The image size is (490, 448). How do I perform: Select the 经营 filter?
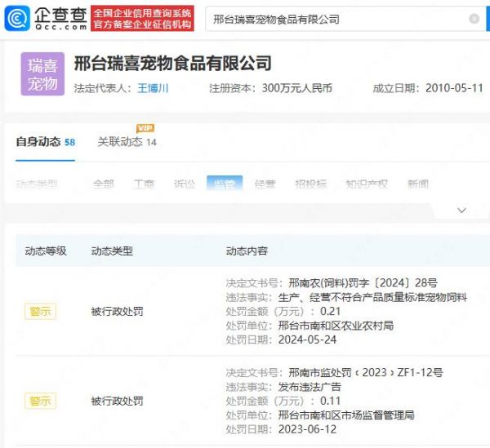coord(265,184)
